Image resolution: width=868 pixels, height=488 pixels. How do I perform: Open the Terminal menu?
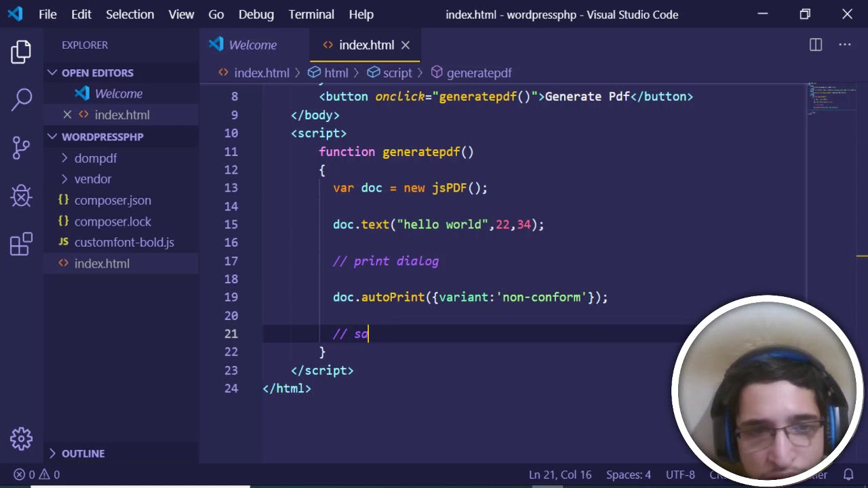click(x=311, y=14)
